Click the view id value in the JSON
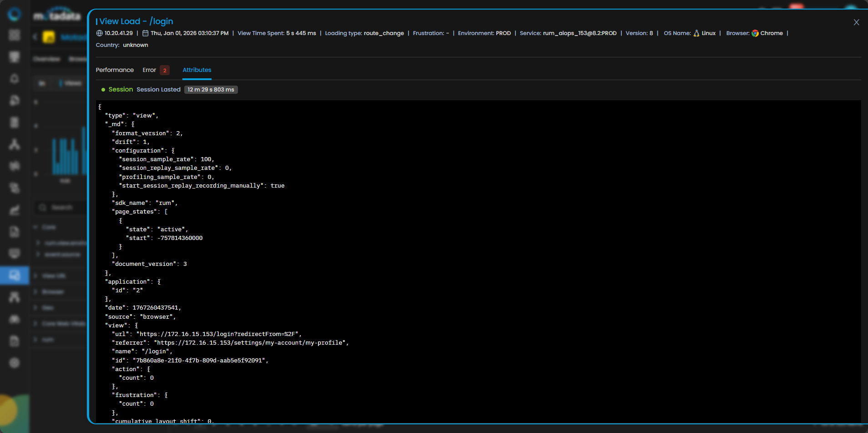 point(200,361)
